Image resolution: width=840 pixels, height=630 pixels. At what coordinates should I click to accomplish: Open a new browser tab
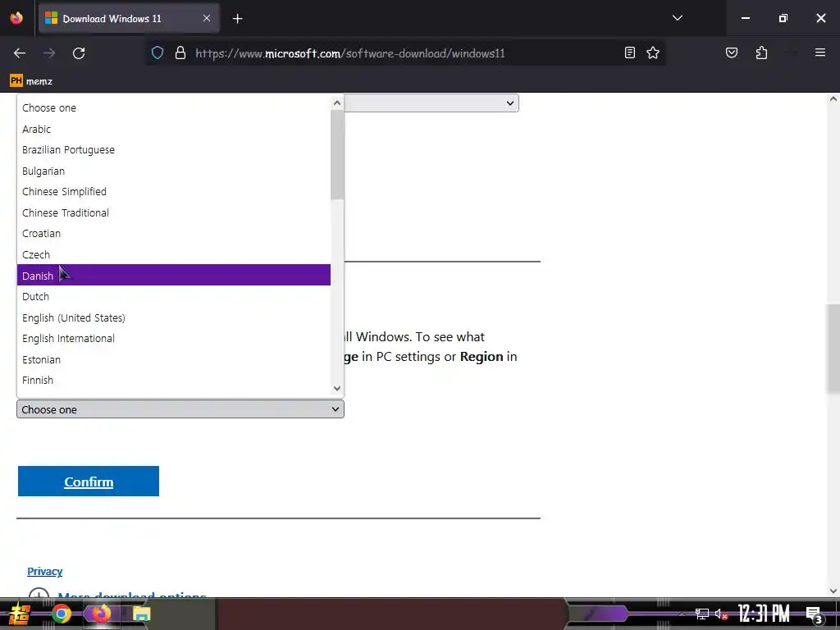(237, 19)
